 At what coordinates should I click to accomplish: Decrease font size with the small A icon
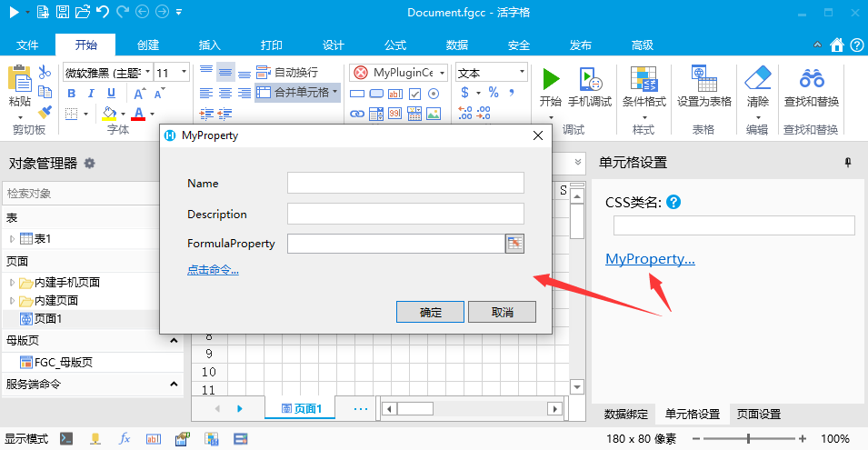point(159,94)
